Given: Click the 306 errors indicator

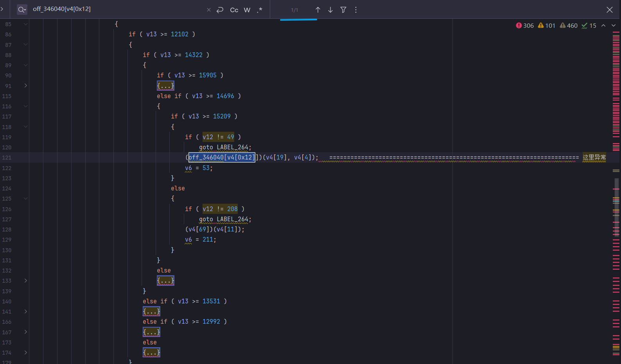Looking at the screenshot, I should click(x=524, y=25).
